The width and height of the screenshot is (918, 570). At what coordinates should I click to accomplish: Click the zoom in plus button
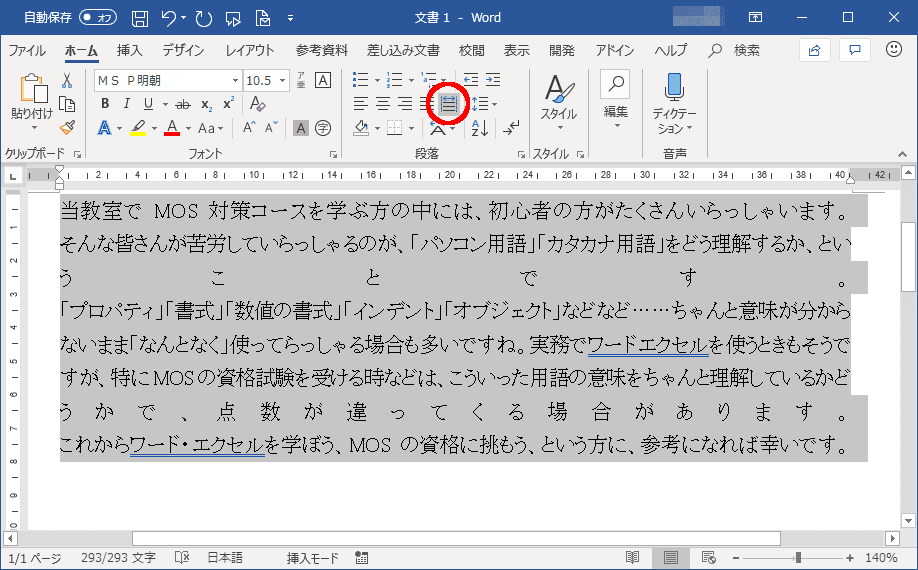pos(850,558)
